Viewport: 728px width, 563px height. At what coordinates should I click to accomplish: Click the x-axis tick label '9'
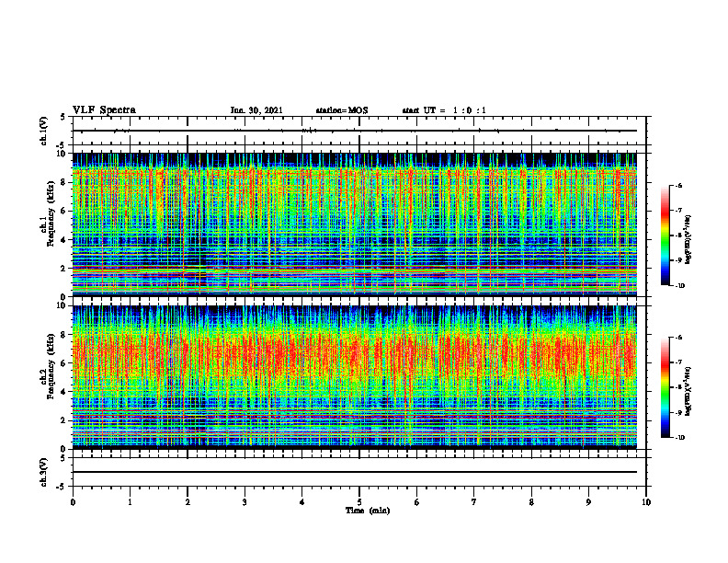point(588,502)
